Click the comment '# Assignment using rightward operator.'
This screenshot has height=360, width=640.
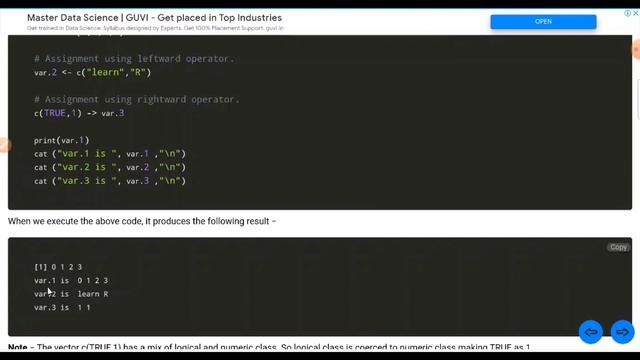click(x=137, y=100)
